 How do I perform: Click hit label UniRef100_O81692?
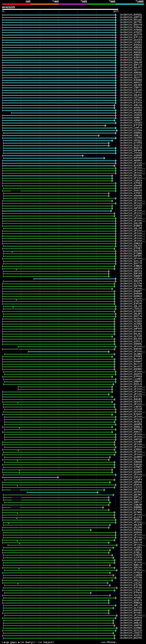click(x=131, y=113)
